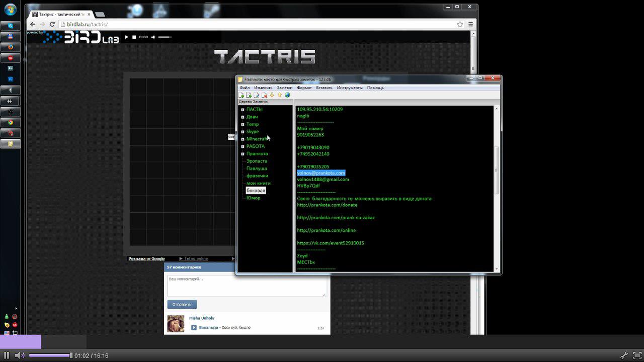Open Photoshop from the taskbar

pos(11,79)
